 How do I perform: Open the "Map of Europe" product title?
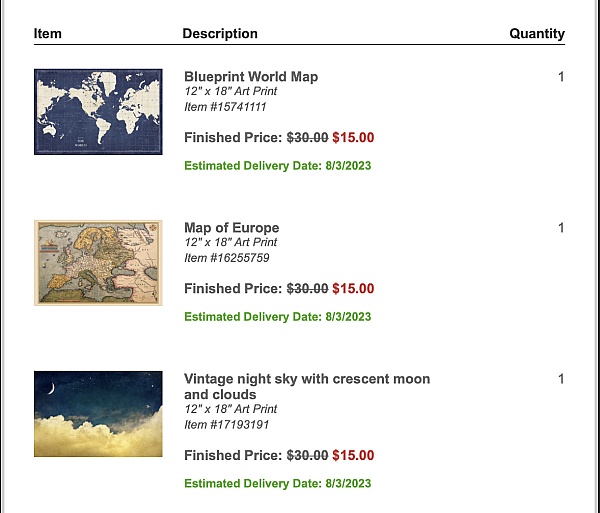(x=232, y=228)
